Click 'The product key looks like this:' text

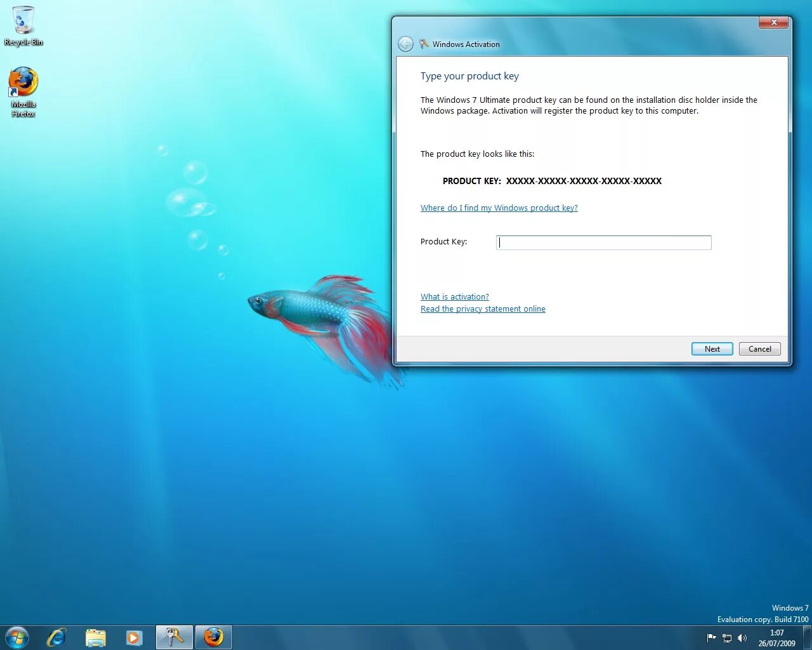point(477,154)
